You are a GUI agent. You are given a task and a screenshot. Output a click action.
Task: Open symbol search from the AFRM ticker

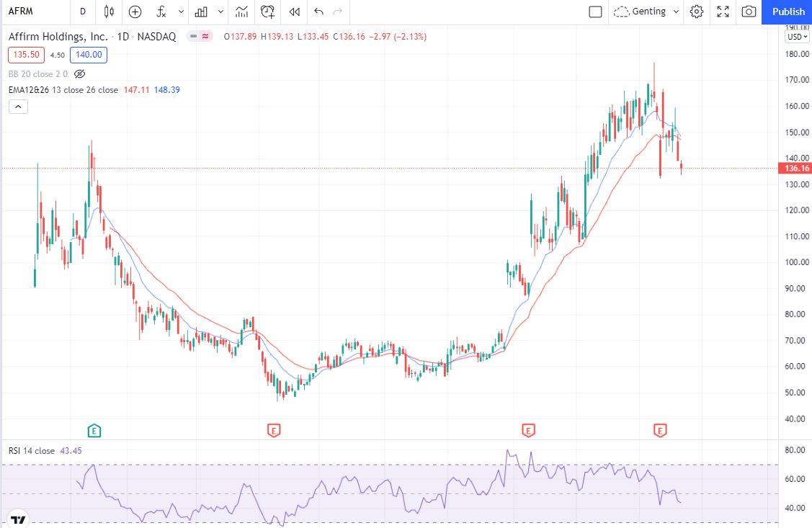pyautogui.click(x=21, y=12)
